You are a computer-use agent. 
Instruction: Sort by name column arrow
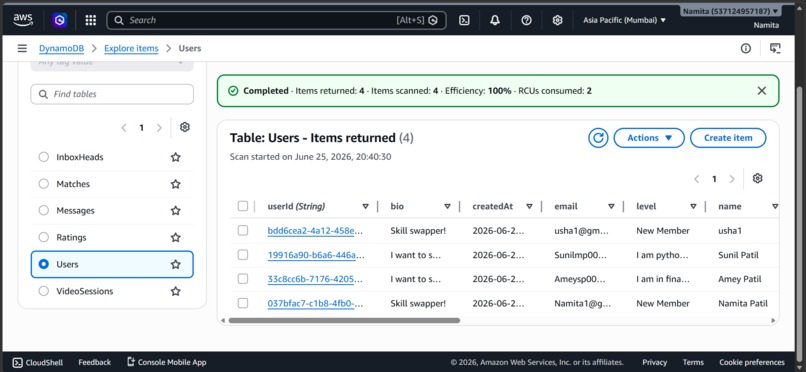775,207
